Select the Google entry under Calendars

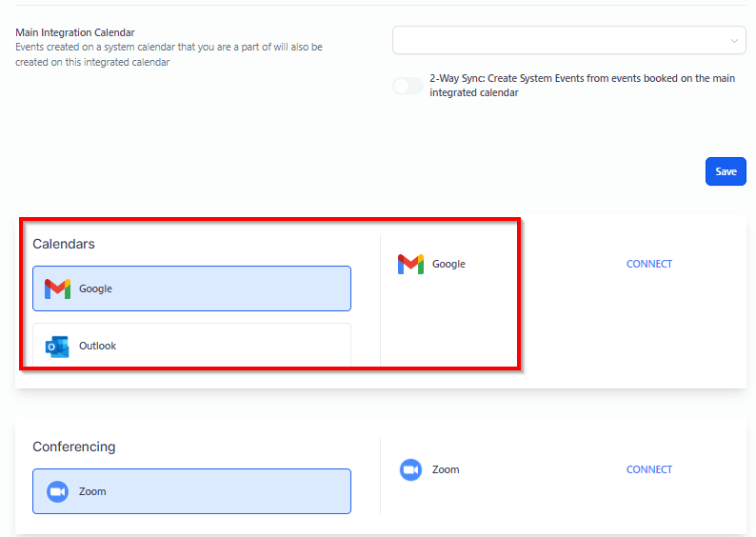(x=191, y=288)
